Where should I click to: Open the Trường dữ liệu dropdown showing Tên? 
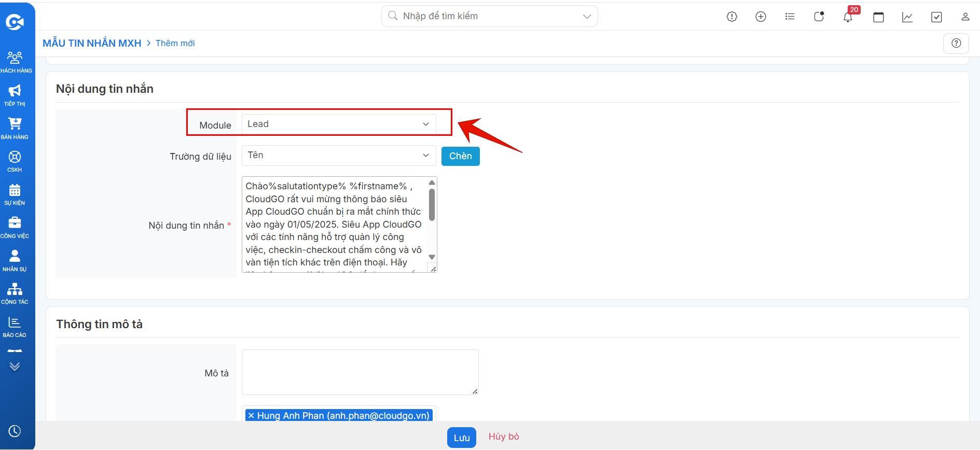click(339, 155)
